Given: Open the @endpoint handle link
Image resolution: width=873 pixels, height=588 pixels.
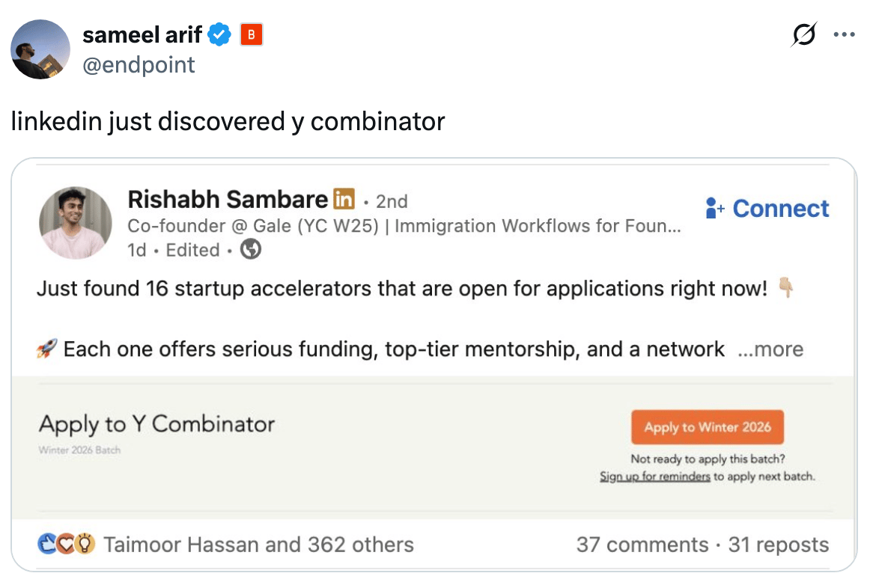Looking at the screenshot, I should point(139,65).
